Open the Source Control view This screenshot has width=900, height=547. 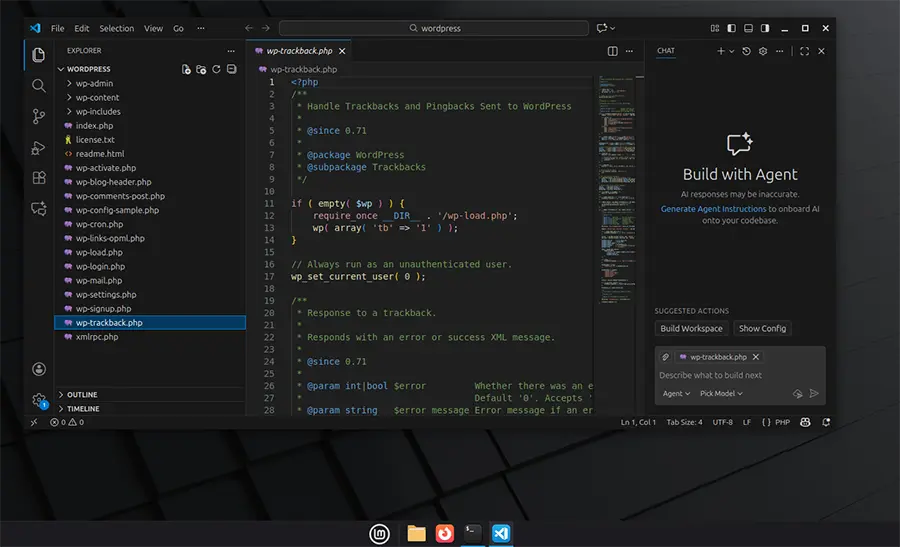(38, 117)
